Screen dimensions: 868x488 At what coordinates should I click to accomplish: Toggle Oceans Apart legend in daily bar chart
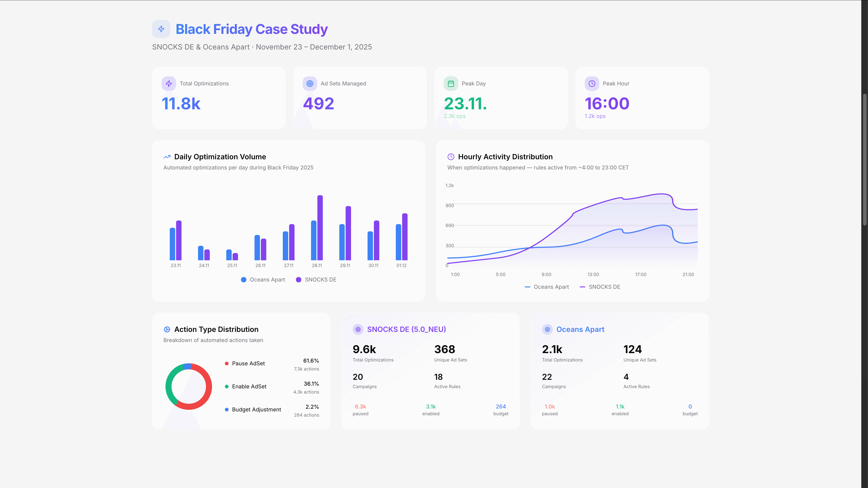(x=263, y=280)
